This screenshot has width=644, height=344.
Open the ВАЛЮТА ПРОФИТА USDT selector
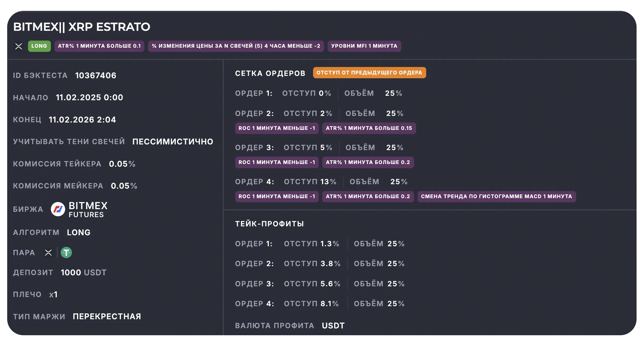click(x=333, y=325)
